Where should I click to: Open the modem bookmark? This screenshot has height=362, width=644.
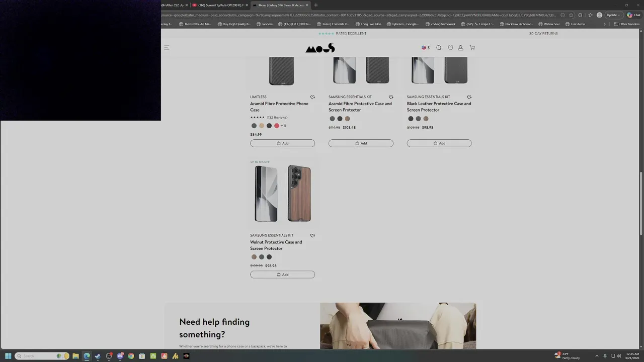tap(265, 24)
